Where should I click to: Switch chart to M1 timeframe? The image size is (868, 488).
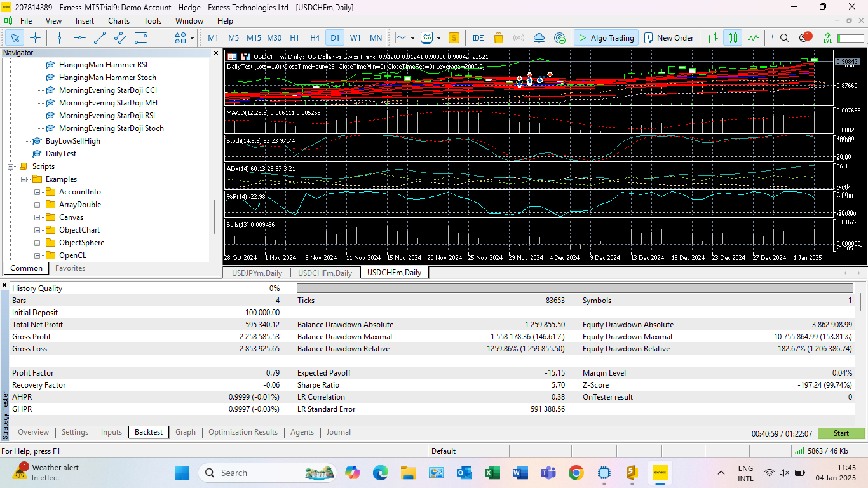tap(214, 38)
